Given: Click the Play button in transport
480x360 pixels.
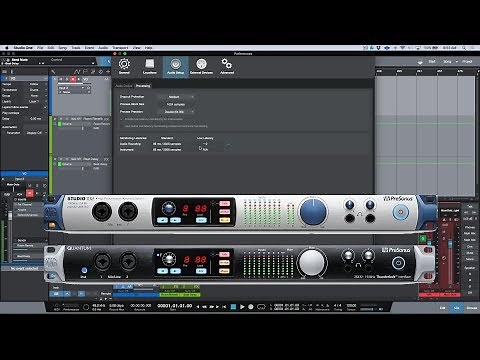Looking at the screenshot, I should (x=242, y=307).
